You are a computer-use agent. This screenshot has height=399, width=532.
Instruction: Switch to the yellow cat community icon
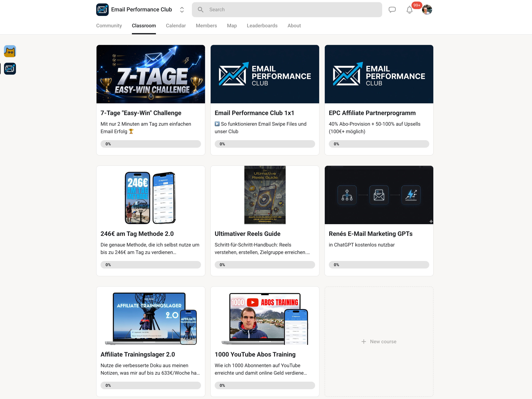click(10, 51)
